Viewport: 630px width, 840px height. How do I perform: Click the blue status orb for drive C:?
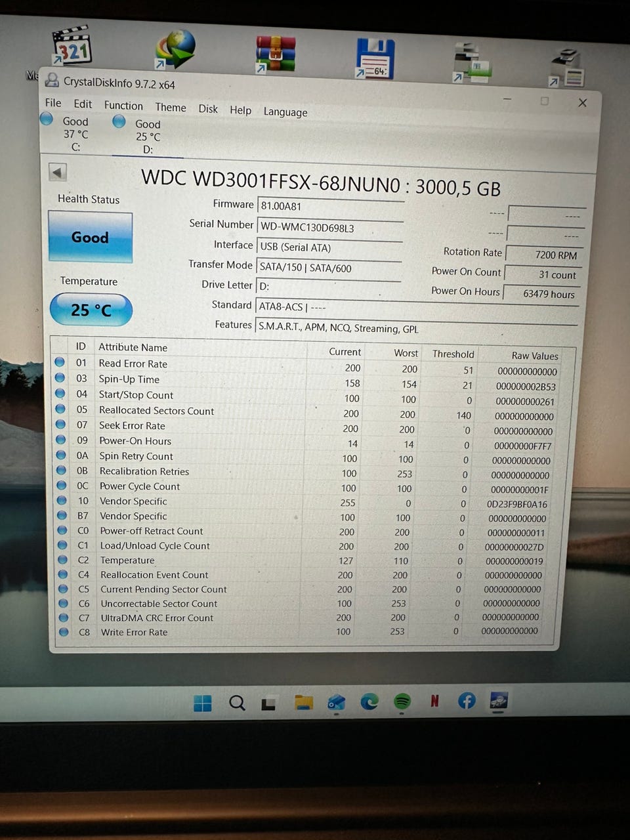click(47, 119)
